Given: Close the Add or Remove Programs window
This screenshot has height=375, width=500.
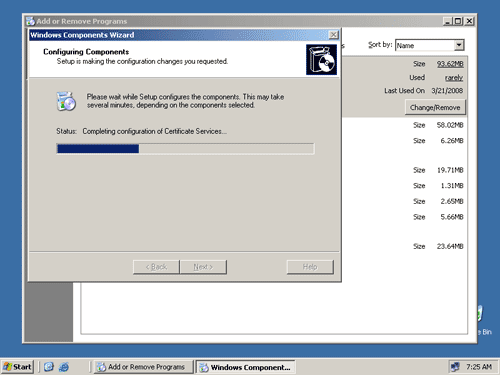Looking at the screenshot, I should click(469, 21).
